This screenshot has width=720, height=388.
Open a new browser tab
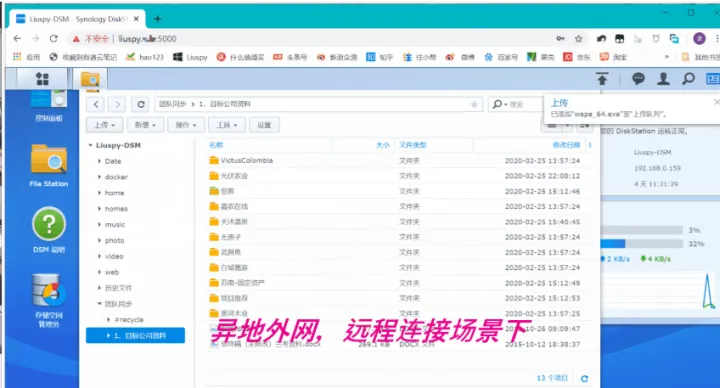coord(158,19)
